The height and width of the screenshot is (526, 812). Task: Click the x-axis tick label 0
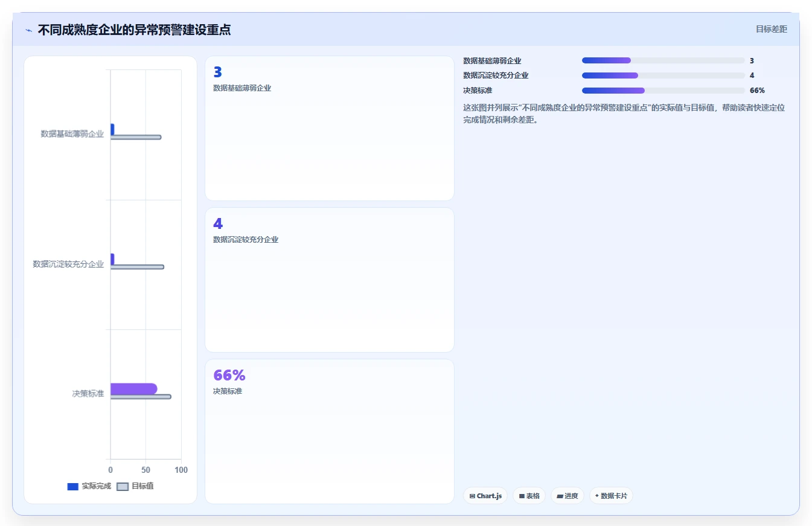click(x=110, y=470)
